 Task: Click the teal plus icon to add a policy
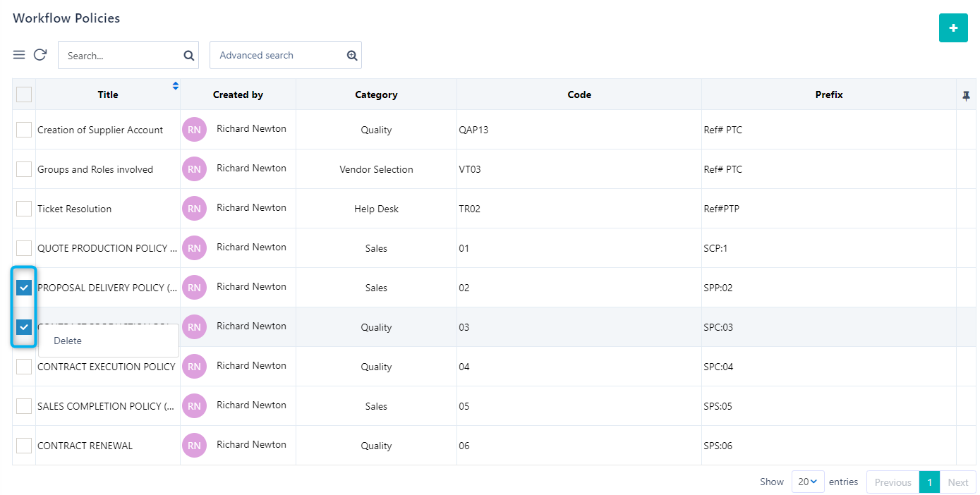pyautogui.click(x=953, y=28)
